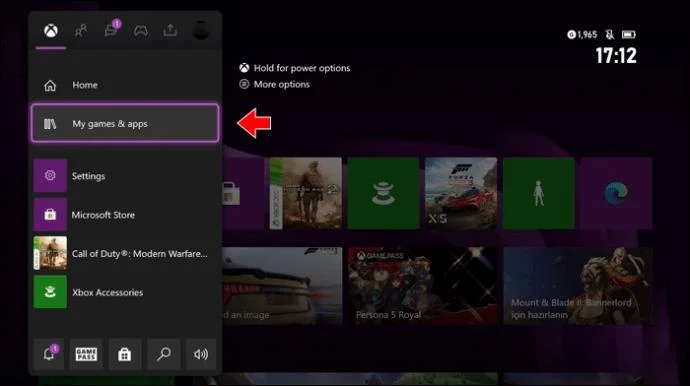This screenshot has height=386, width=690.
Task: Open the Capture and share tab
Action: tap(170, 30)
